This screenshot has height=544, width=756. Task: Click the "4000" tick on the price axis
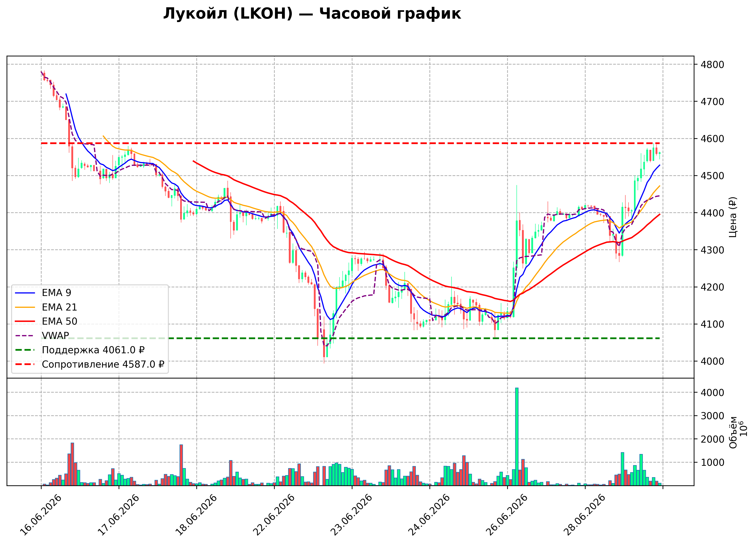click(x=712, y=361)
